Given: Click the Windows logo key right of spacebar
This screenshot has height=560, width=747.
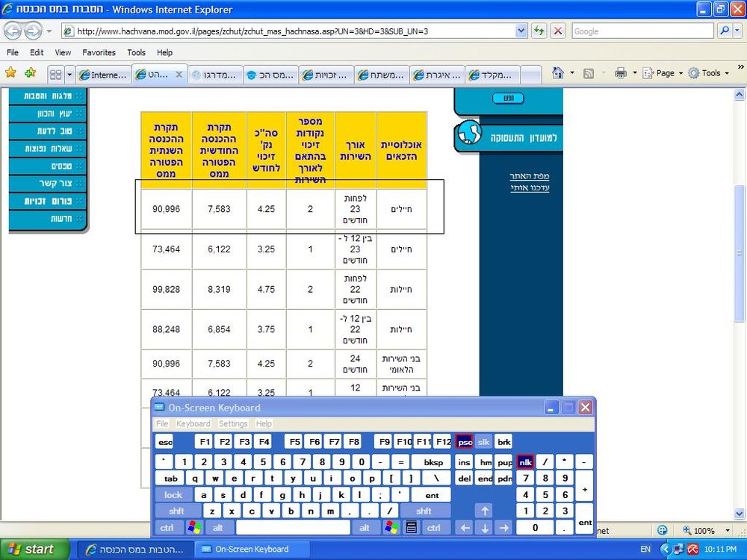Looking at the screenshot, I should (391, 528).
